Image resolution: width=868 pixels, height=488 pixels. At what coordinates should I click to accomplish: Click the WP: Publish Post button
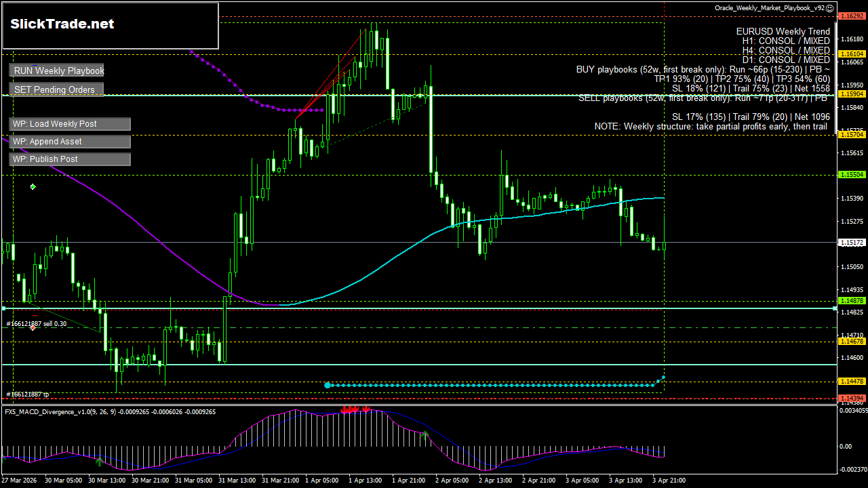pyautogui.click(x=70, y=159)
